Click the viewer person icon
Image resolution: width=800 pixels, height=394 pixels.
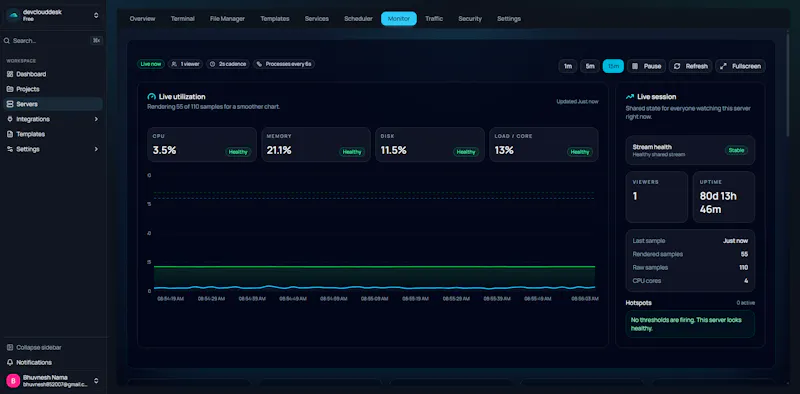coord(174,64)
